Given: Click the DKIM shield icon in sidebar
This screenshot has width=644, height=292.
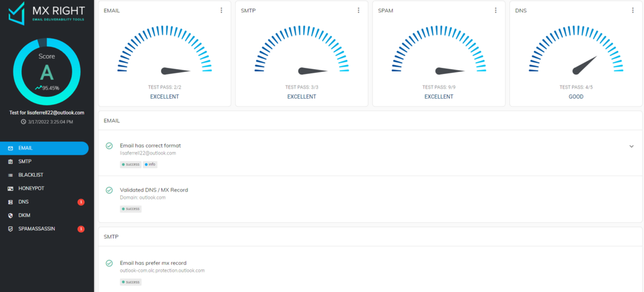Looking at the screenshot, I should [10, 215].
